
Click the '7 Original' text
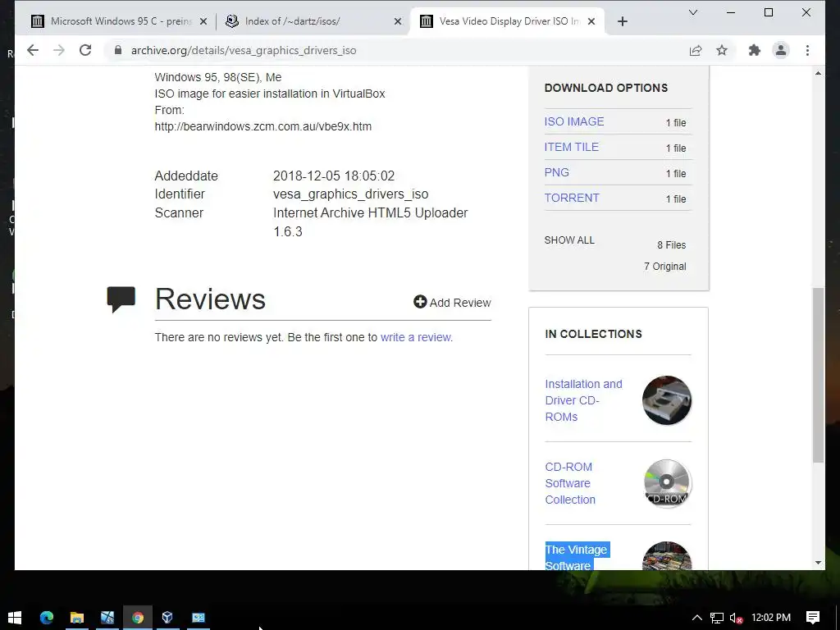[x=664, y=267]
